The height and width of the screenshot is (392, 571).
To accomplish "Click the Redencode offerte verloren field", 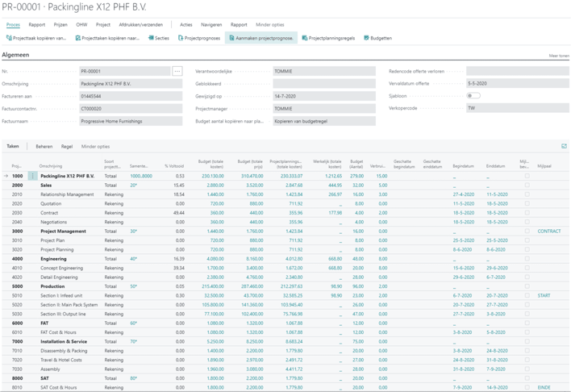I will (x=518, y=71).
